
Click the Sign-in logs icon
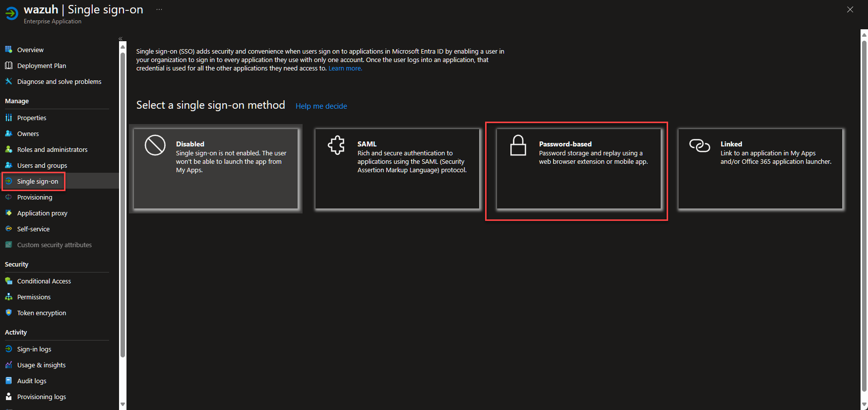(8, 349)
